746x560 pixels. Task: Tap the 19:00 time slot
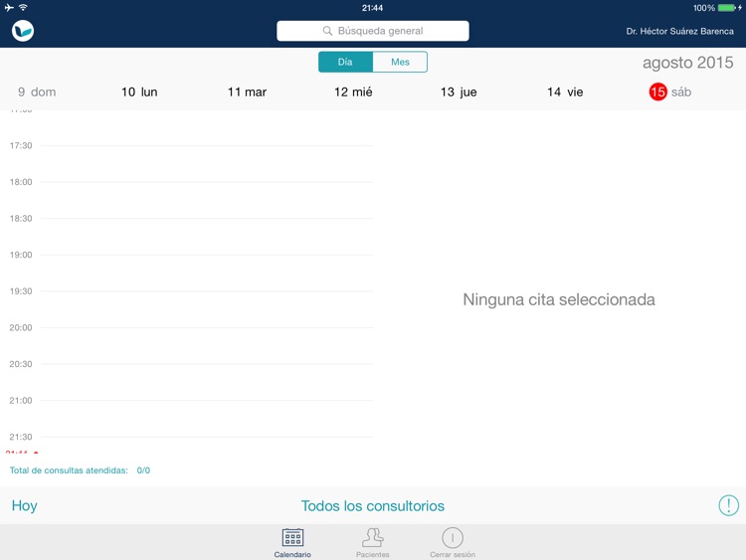point(191,255)
